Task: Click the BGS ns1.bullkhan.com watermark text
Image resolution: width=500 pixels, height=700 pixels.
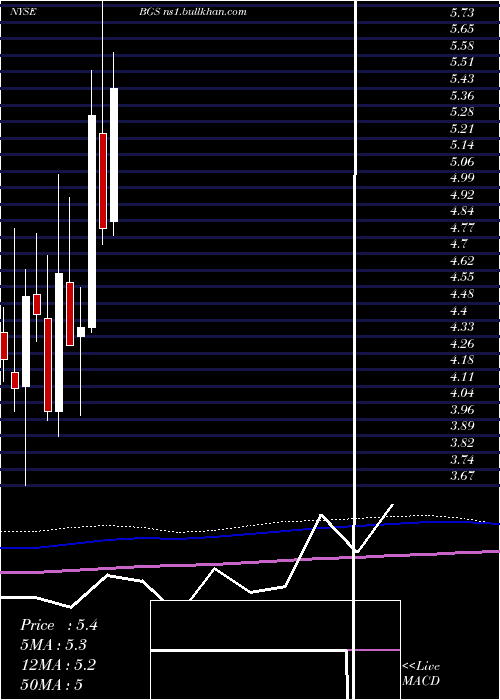Action: 192,12
